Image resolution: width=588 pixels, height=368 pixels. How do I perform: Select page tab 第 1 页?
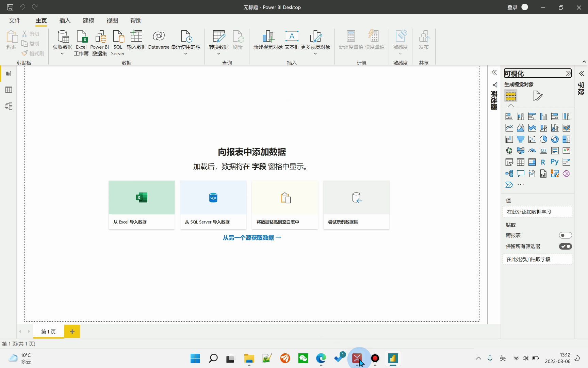coord(48,332)
